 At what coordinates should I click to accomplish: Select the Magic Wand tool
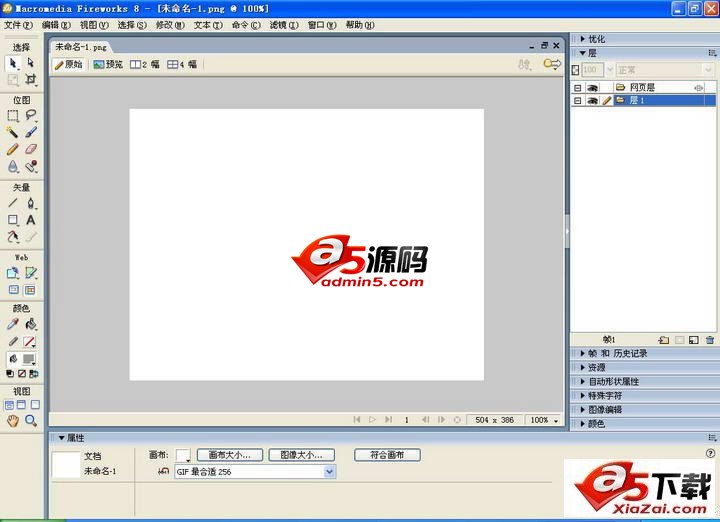(13, 133)
